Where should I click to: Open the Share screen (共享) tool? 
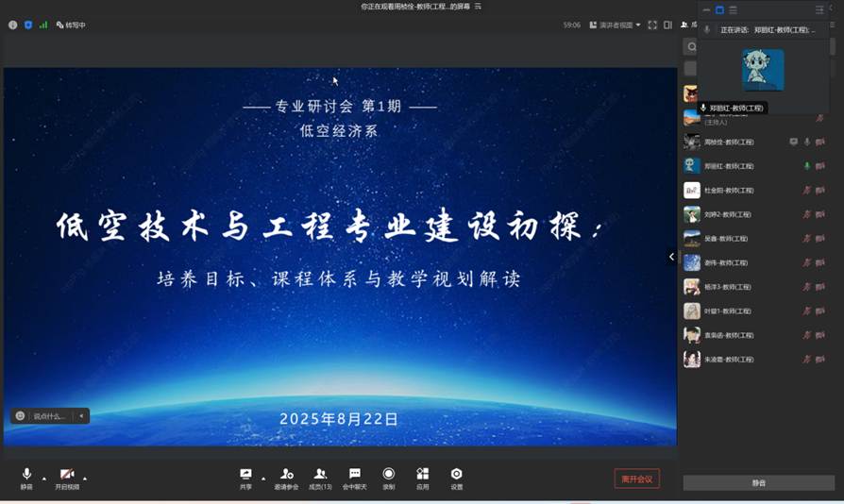pyautogui.click(x=245, y=477)
